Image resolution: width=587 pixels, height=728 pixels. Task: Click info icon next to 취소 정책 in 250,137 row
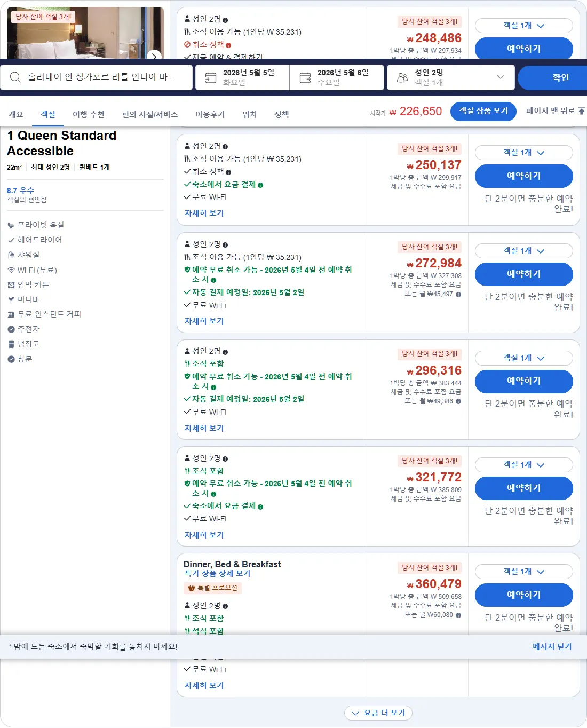click(x=228, y=172)
